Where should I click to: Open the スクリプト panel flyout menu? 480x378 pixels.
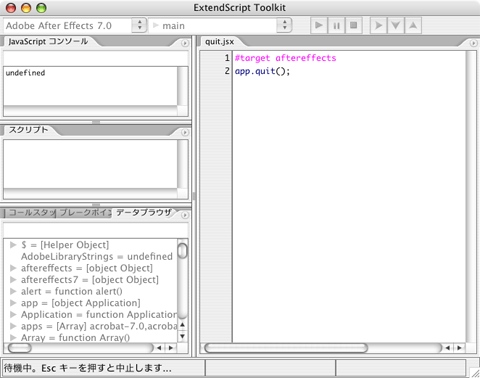(184, 133)
